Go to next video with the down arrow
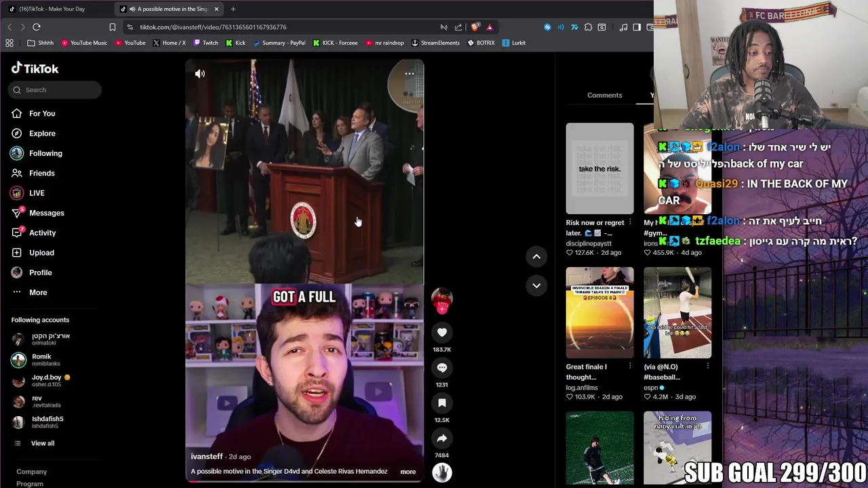This screenshot has height=488, width=868. pos(536,285)
